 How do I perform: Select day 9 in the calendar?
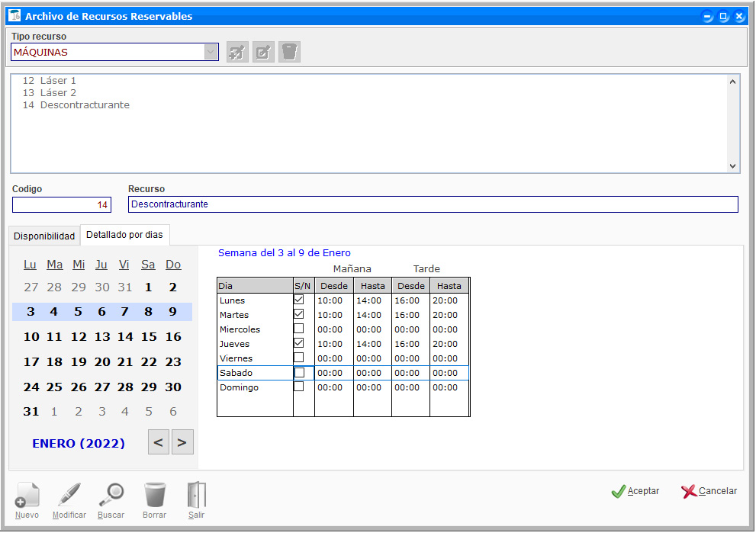click(x=172, y=311)
